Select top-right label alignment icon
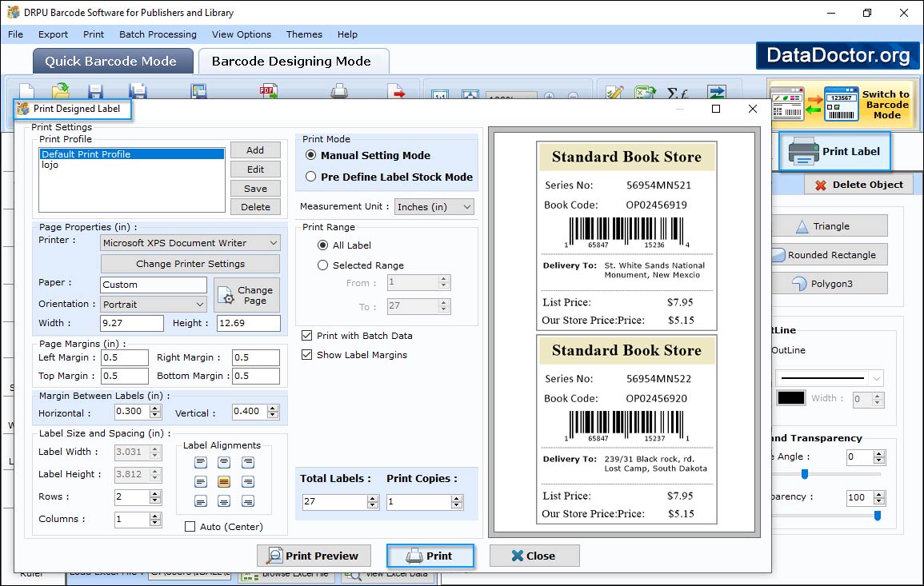 click(x=248, y=462)
